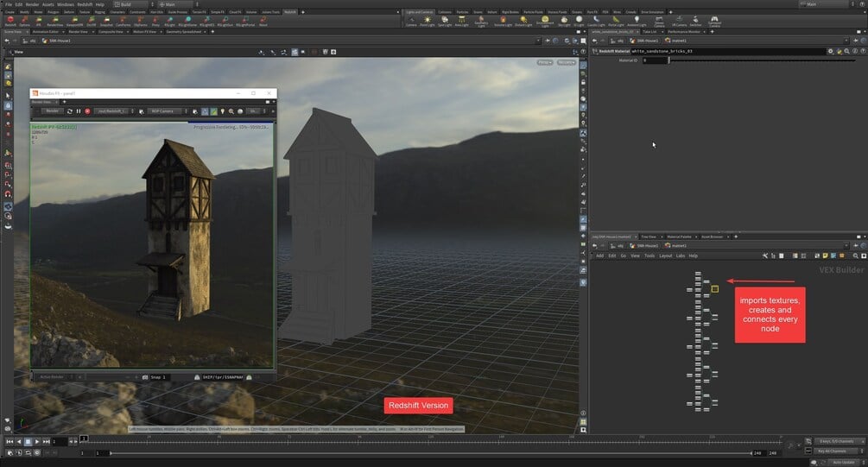868x467 pixels.
Task: Switch to the Geometry Spreadsheet tab
Action: click(184, 32)
